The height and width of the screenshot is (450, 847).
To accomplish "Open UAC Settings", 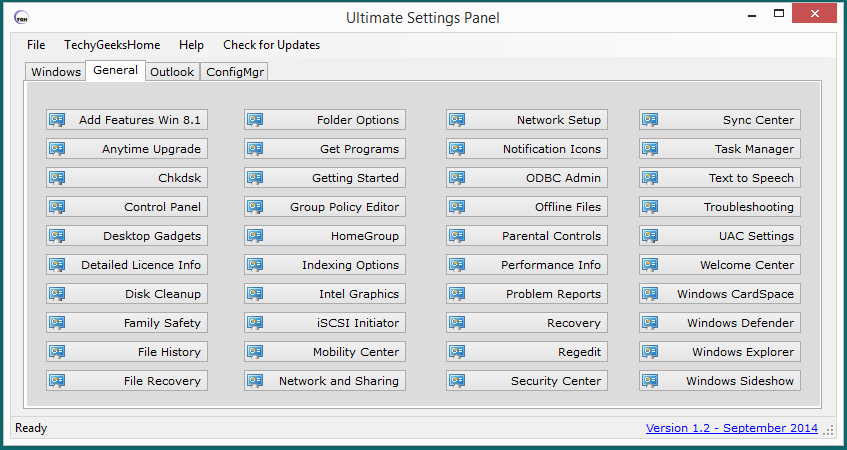I will (x=720, y=236).
